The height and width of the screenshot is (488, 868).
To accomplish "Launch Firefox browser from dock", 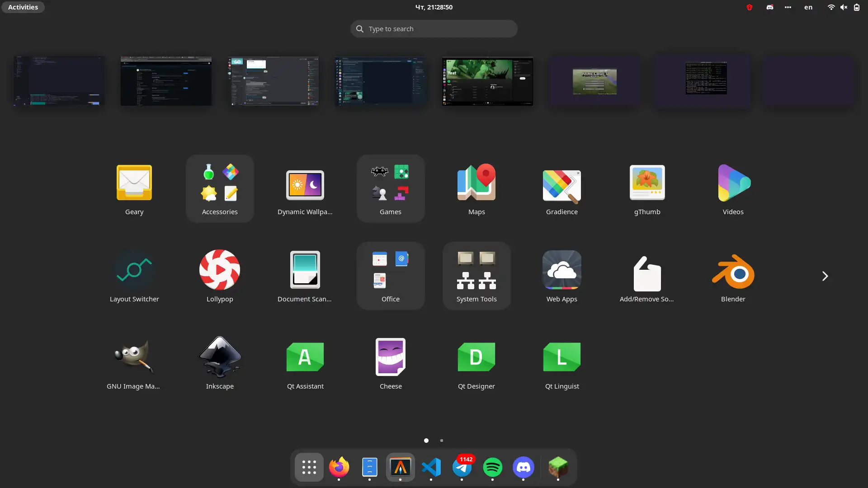I will click(x=339, y=467).
